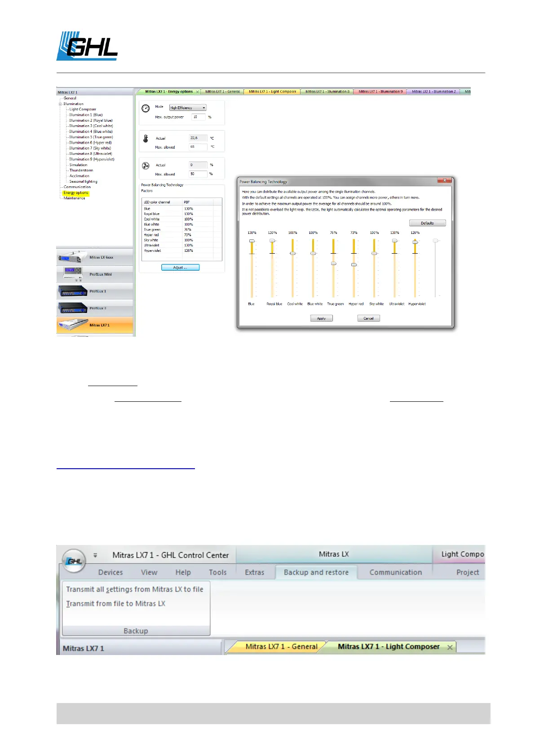
Task: Adjust the Hyperviolet slider handle
Action: point(415,242)
